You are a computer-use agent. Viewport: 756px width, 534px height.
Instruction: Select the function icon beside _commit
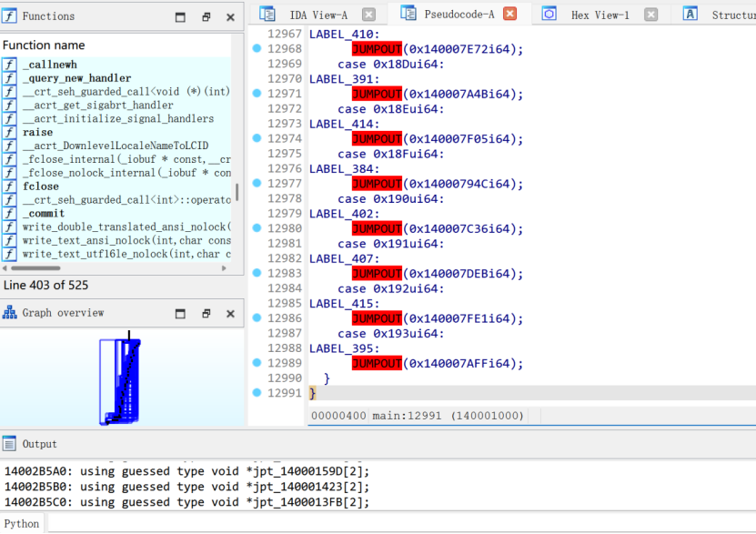coord(9,214)
